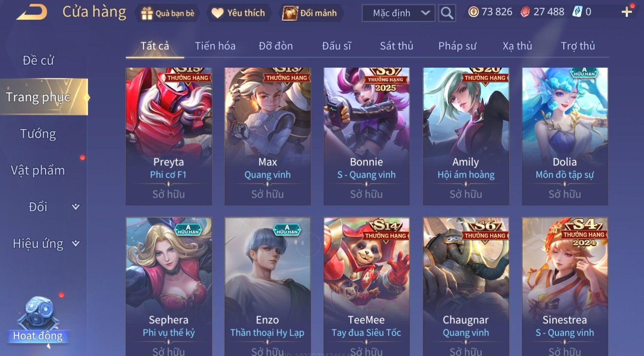The image size is (644, 356).
Task: Click the plus icon to add currency
Action: [627, 12]
